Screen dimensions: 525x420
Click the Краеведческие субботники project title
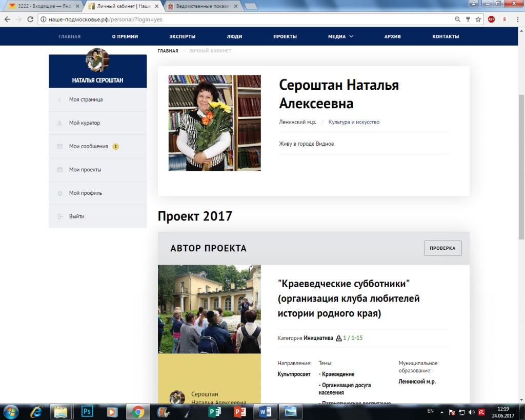coord(349,298)
